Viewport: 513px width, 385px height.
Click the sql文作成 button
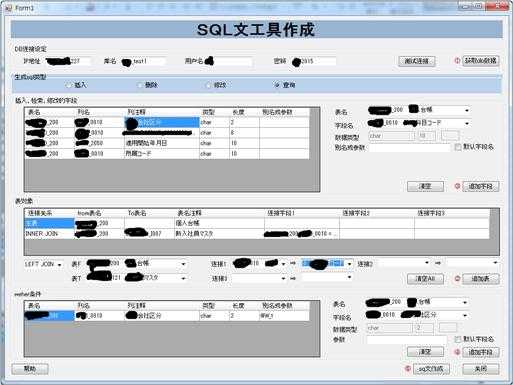click(x=431, y=369)
